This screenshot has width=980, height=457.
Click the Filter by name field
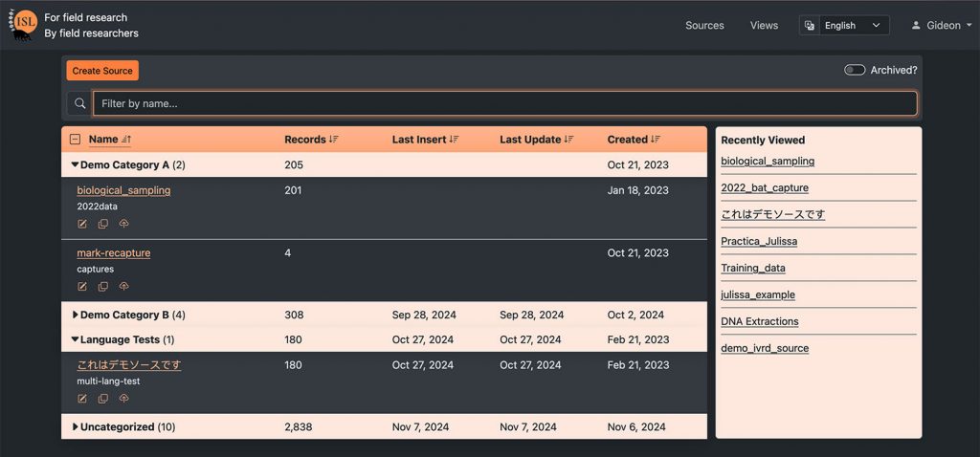click(x=504, y=103)
